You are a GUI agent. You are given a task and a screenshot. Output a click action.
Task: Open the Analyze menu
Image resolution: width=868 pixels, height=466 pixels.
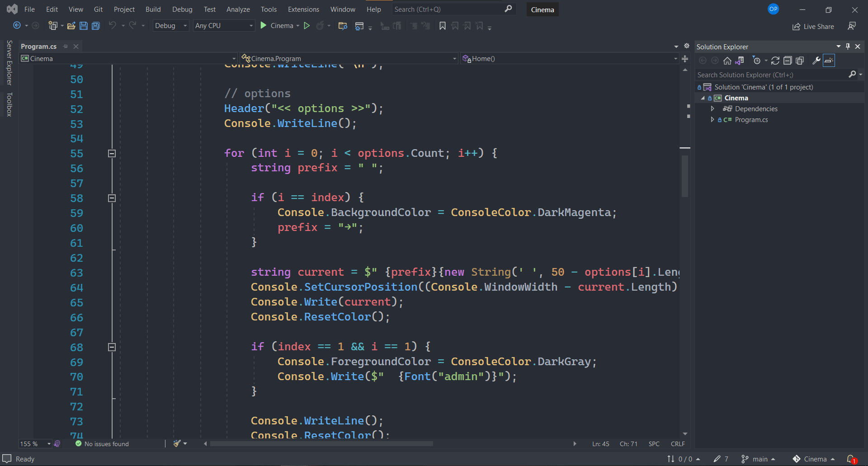pyautogui.click(x=238, y=9)
